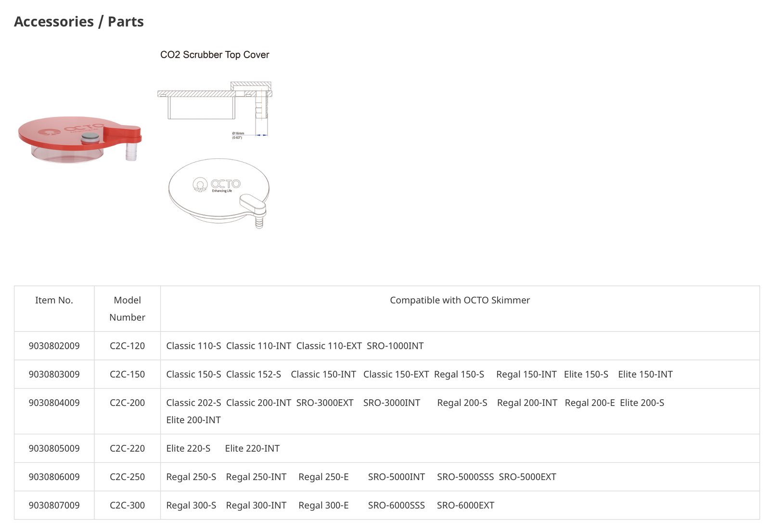
Task: Click Classic 110-INT skimmer entry
Action: [258, 346]
